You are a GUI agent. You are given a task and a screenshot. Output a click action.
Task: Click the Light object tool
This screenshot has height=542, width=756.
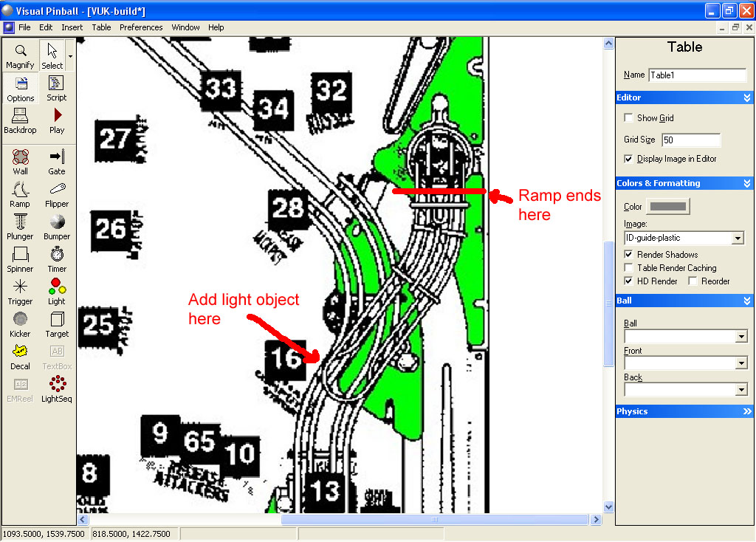point(57,292)
